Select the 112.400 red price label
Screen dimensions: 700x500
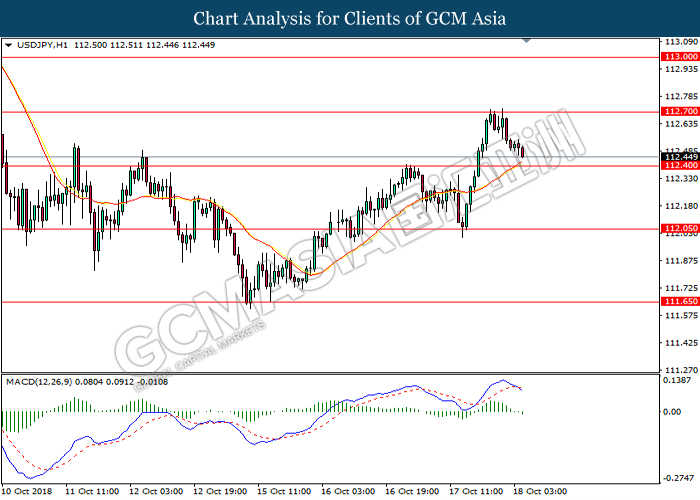(x=680, y=165)
